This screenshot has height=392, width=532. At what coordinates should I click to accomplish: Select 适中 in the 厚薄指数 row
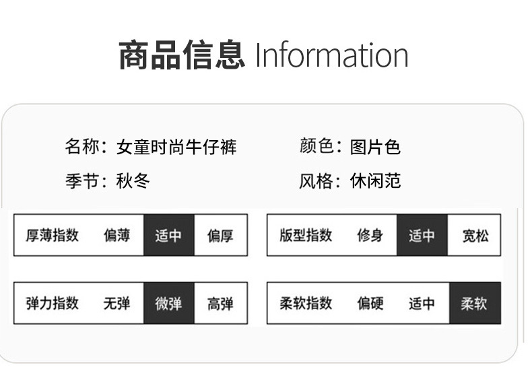point(168,236)
